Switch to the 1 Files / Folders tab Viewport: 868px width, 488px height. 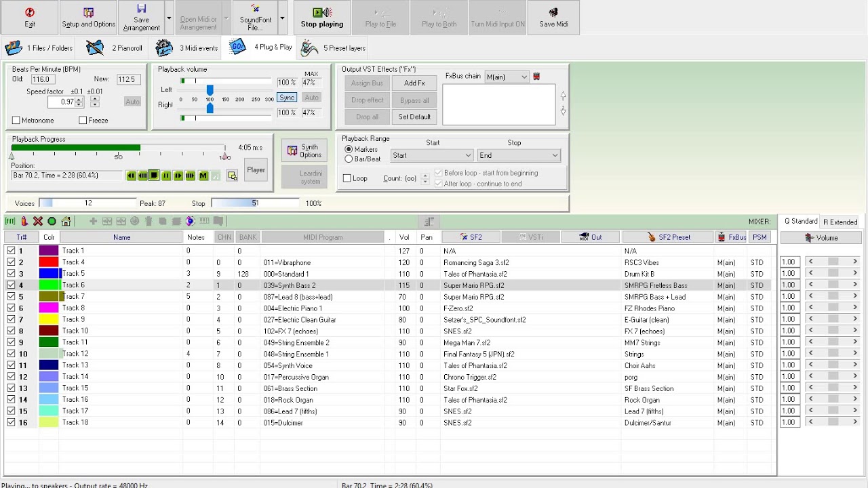pos(39,48)
